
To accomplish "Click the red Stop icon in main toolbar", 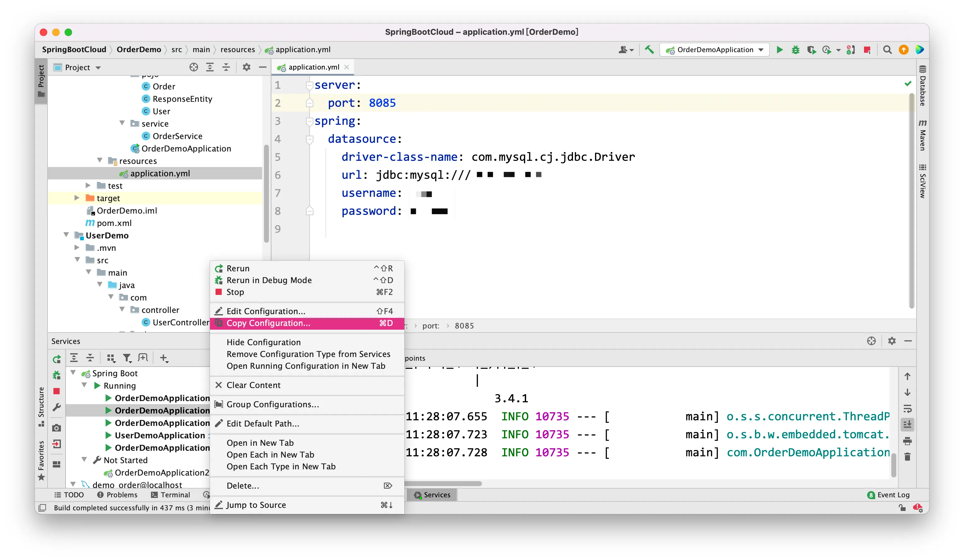I will [867, 50].
